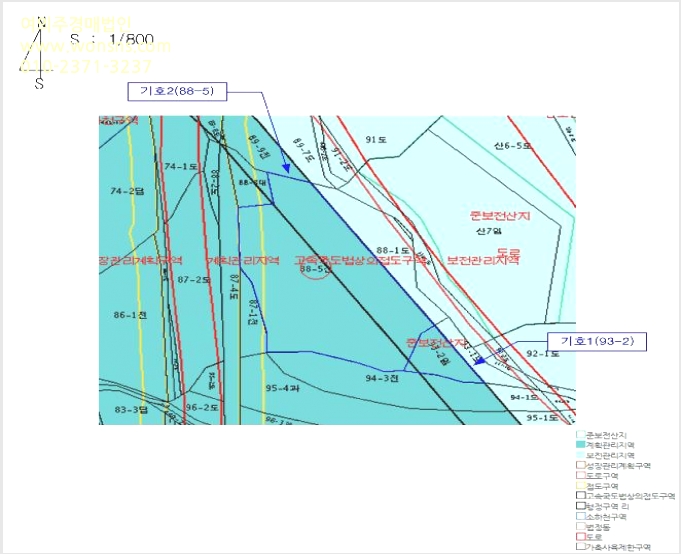Click rotated parcel label 89-9전
The width and height of the screenshot is (681, 554).
point(259,146)
